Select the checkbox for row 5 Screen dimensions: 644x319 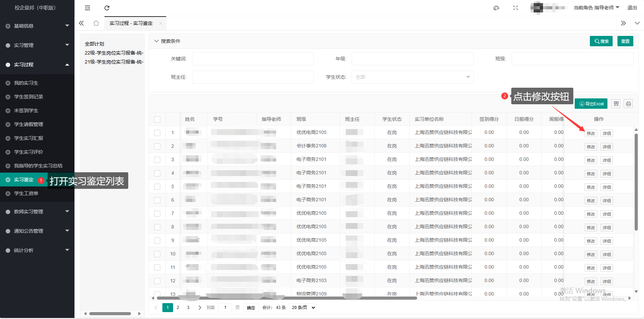click(157, 187)
